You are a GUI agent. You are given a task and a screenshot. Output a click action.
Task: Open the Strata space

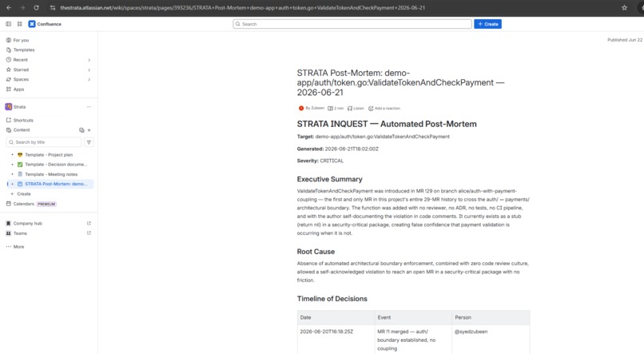(x=19, y=107)
